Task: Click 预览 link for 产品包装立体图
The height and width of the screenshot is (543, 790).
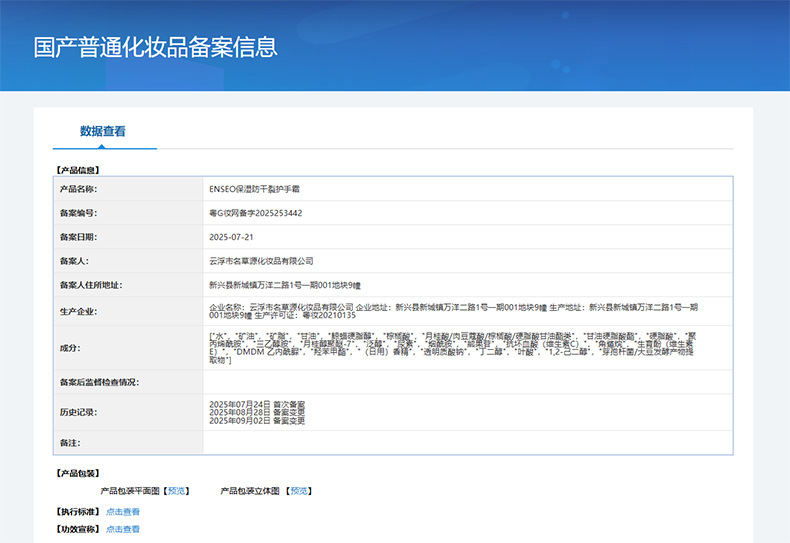Action: coord(299,491)
